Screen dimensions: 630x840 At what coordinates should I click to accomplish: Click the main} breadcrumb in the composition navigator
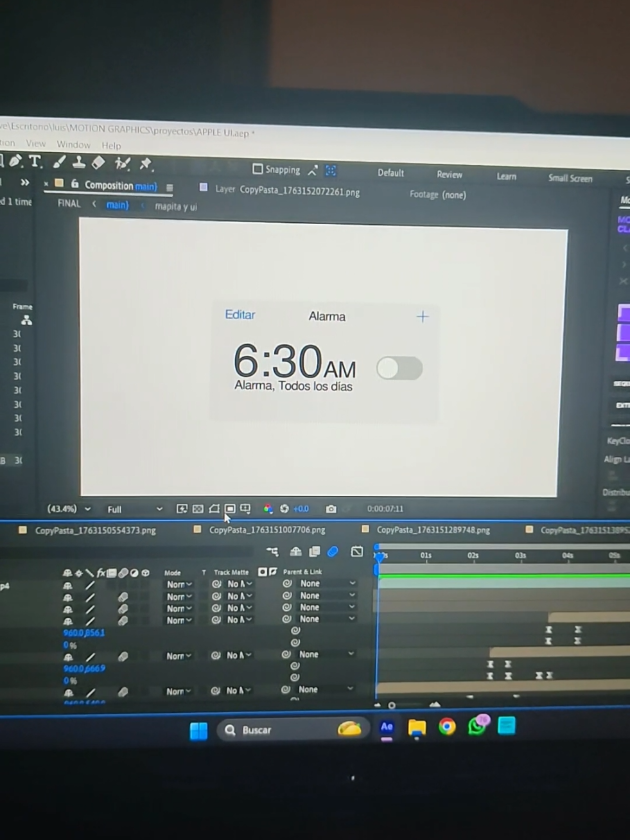117,205
